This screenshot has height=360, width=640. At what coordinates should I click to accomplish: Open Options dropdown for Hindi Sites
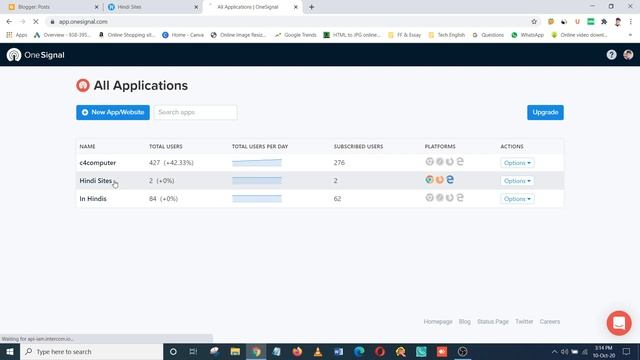pyautogui.click(x=517, y=181)
